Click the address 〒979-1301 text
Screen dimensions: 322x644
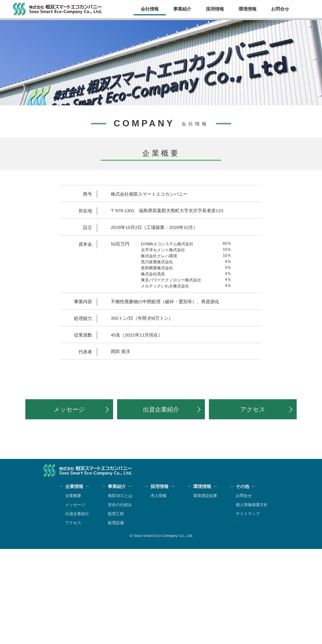pyautogui.click(x=167, y=211)
